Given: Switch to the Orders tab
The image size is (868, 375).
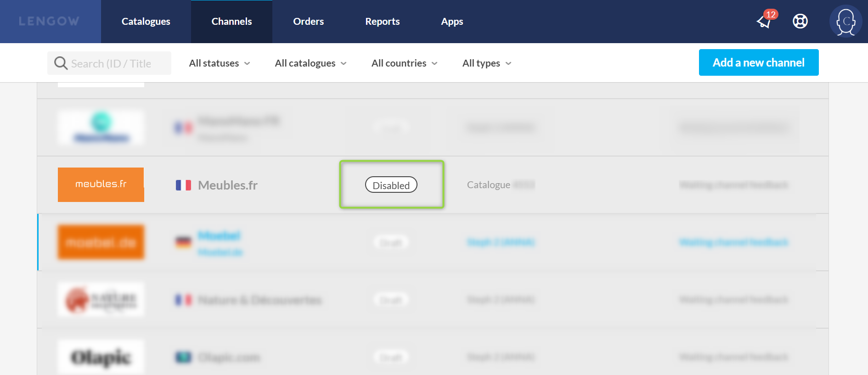Looking at the screenshot, I should 308,22.
